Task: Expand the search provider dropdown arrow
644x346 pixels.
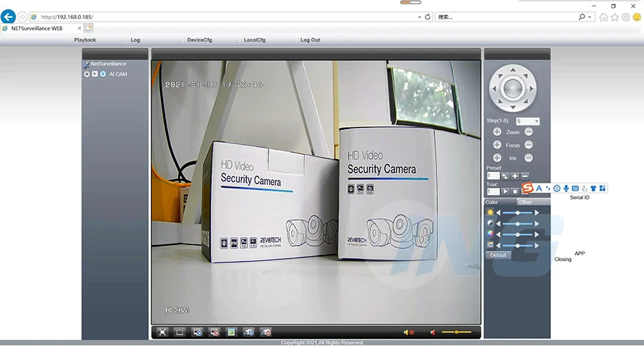Action: pos(590,17)
